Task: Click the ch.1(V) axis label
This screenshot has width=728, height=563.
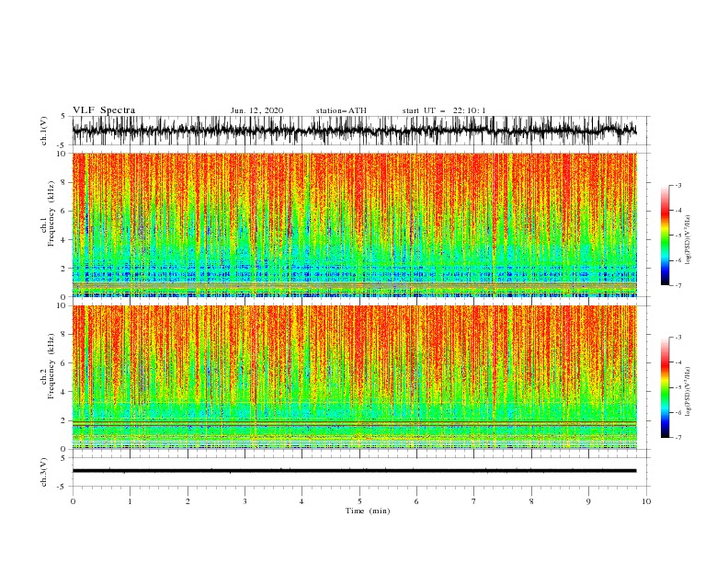Action: tap(44, 131)
